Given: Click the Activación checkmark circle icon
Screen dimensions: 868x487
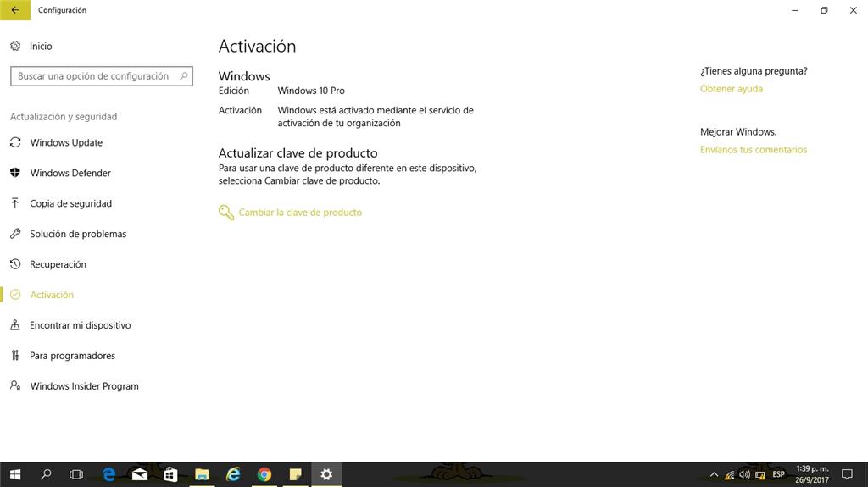Looking at the screenshot, I should (x=15, y=295).
